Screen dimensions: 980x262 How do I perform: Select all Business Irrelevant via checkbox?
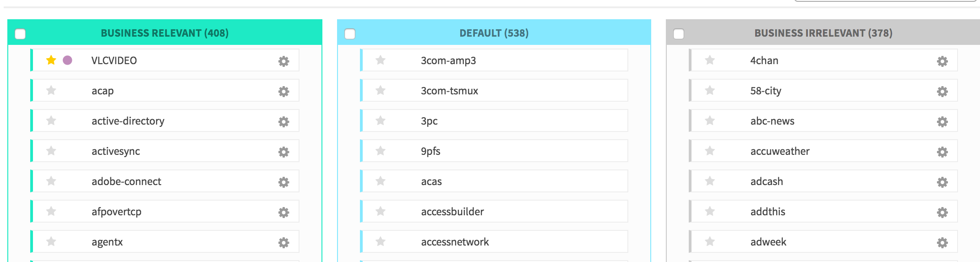(x=679, y=34)
